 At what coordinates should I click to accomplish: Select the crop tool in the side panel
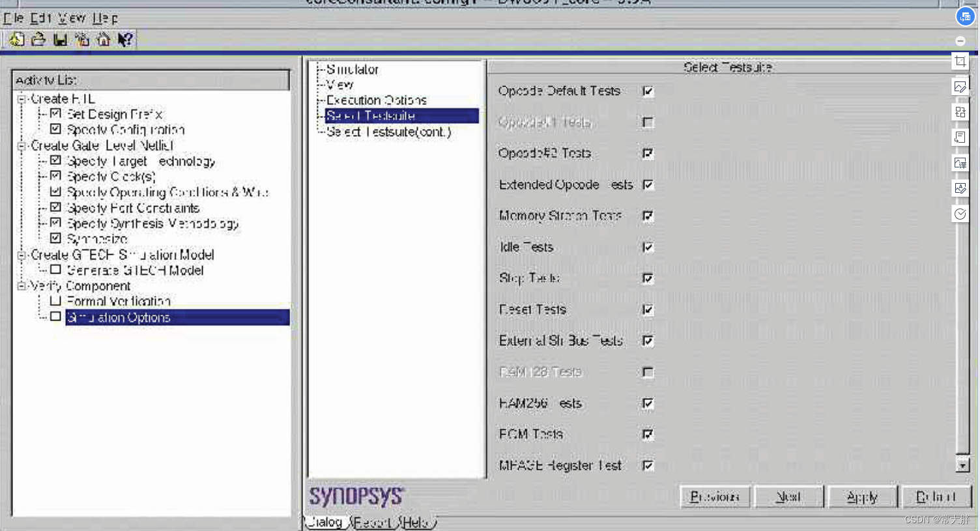point(960,61)
